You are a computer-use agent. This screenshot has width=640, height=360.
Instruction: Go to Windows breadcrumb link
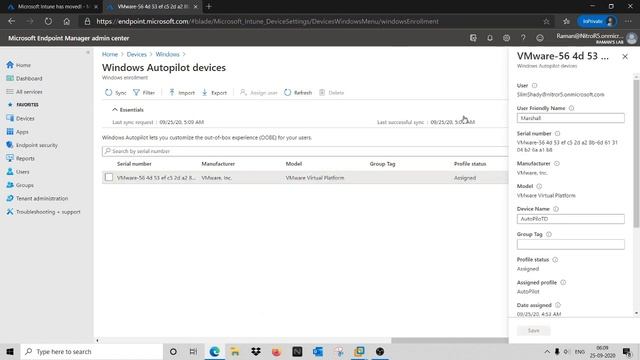pos(167,54)
